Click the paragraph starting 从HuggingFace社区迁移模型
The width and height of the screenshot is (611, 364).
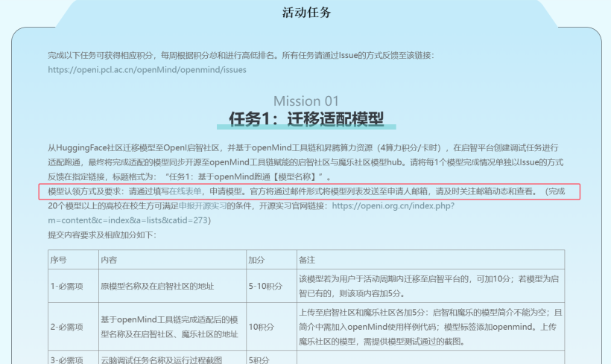305,162
